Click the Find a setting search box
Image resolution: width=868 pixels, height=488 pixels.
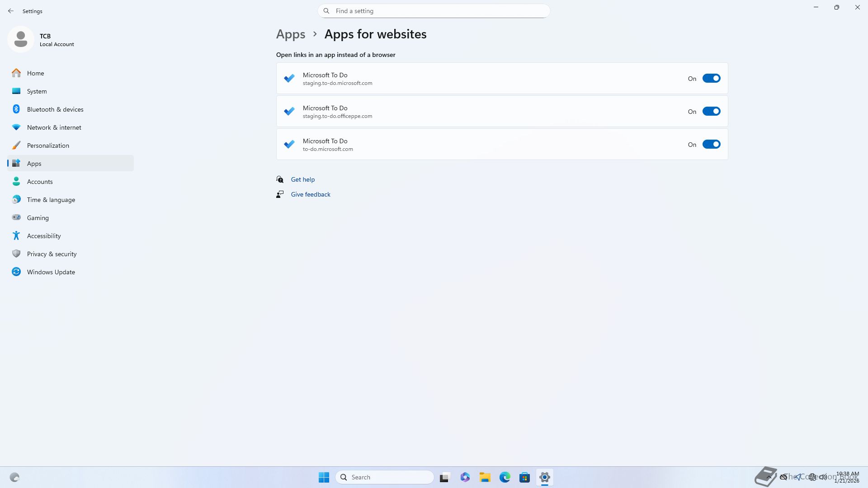[x=434, y=11]
